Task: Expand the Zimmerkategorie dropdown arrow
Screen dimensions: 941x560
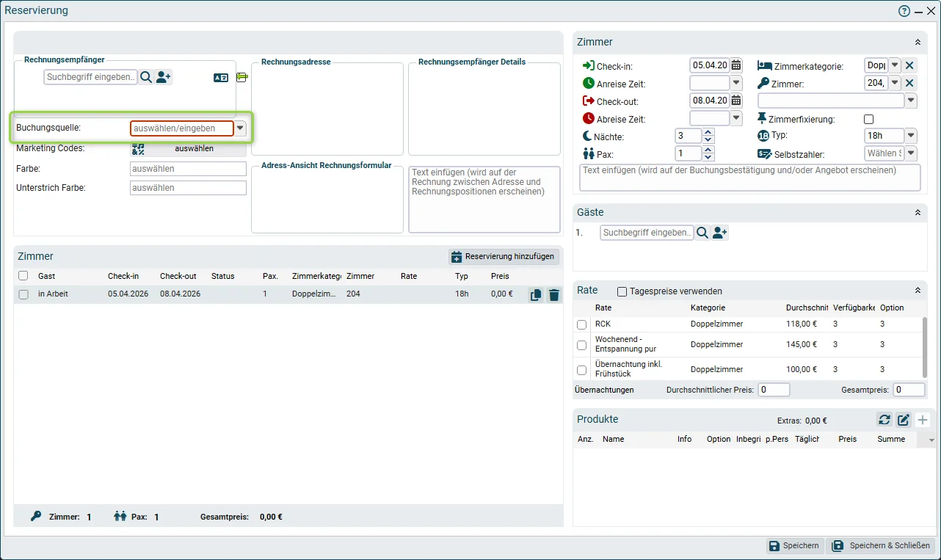Action: tap(895, 65)
